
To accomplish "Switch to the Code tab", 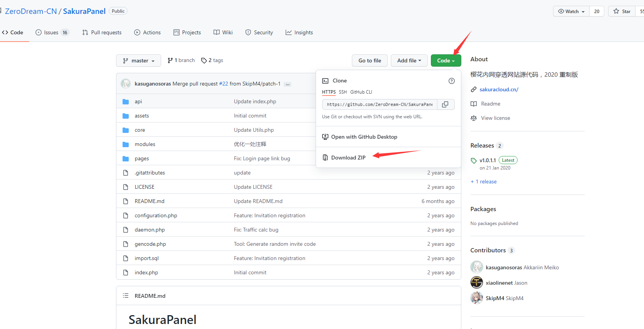I will 12,33.
